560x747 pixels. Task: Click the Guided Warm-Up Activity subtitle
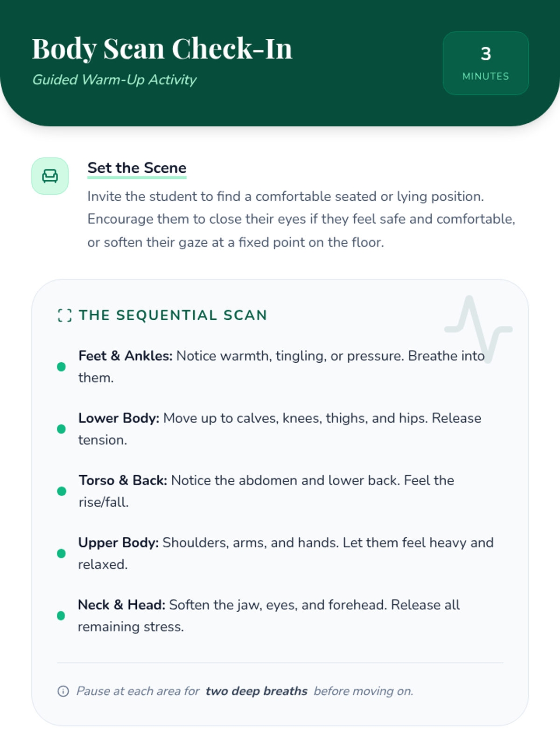[x=114, y=80]
